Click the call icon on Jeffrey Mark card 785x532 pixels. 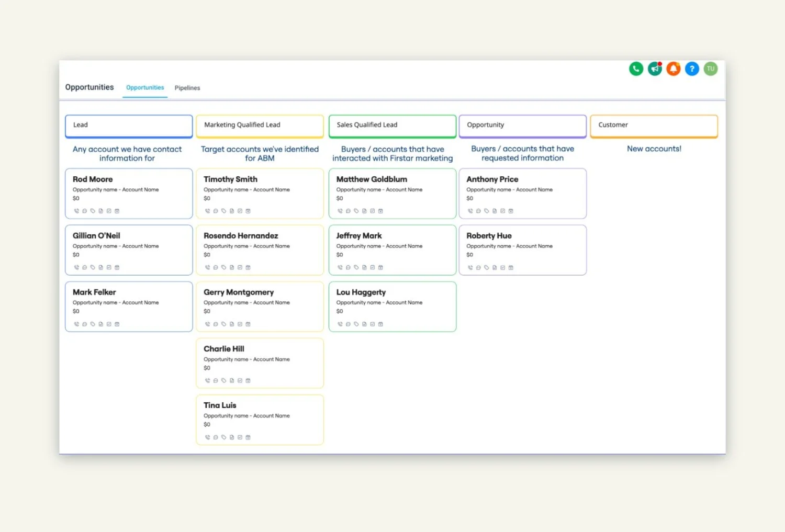click(x=340, y=267)
